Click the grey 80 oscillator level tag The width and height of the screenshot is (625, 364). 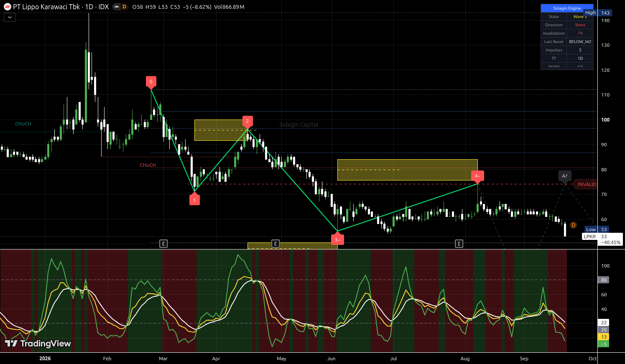(604, 280)
